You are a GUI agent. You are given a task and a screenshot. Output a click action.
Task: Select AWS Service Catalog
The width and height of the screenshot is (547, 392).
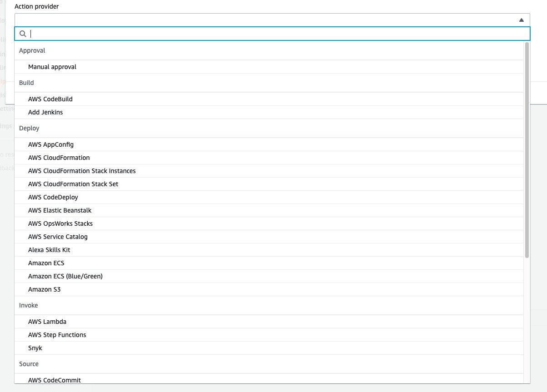269,237
